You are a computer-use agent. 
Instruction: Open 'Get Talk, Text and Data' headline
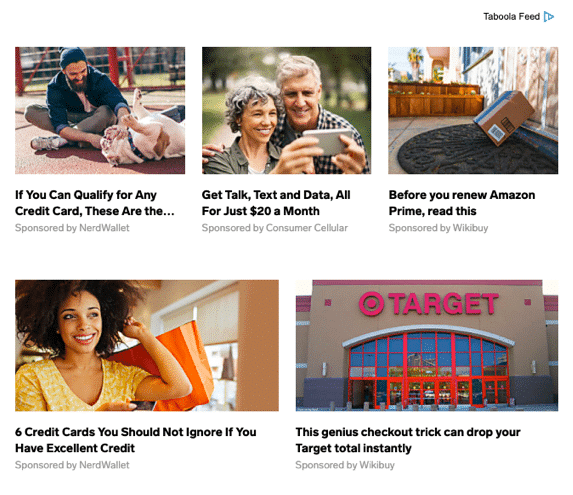click(x=276, y=203)
